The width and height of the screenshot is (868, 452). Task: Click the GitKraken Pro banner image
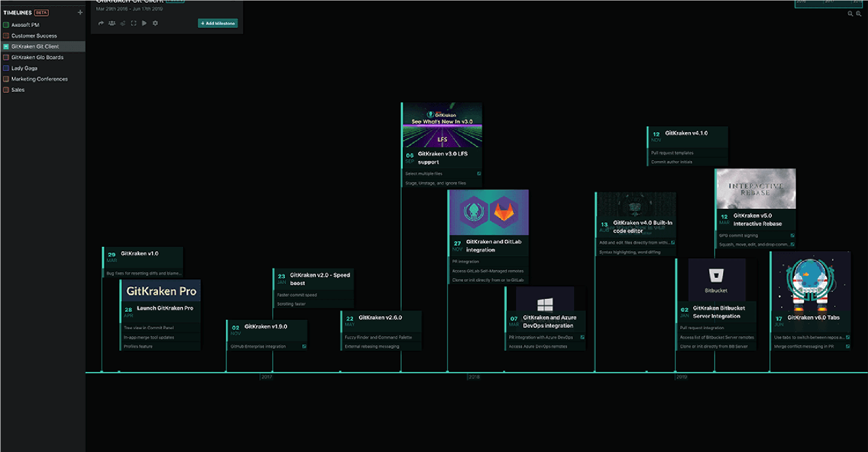(x=161, y=291)
